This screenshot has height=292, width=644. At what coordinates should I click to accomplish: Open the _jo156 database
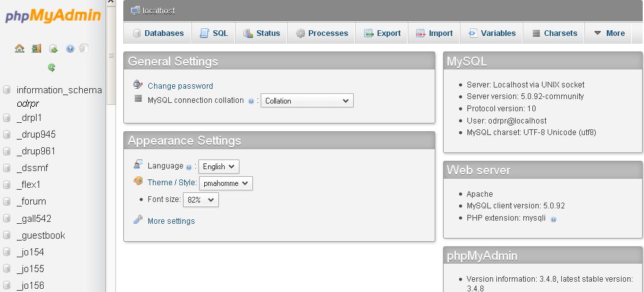tap(30, 286)
